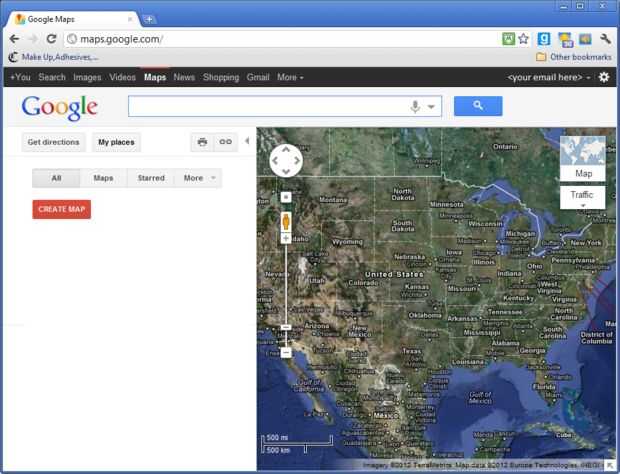Click the print icon
The image size is (620, 474).
pyautogui.click(x=202, y=142)
